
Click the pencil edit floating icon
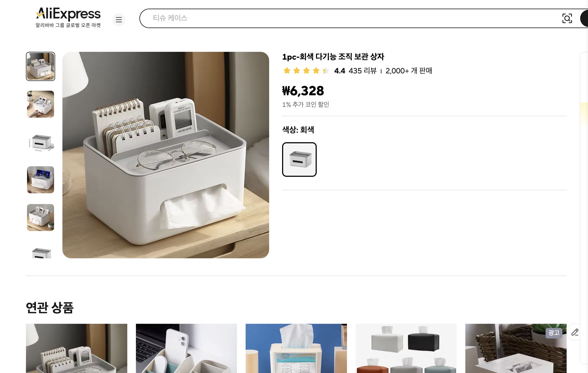click(575, 332)
